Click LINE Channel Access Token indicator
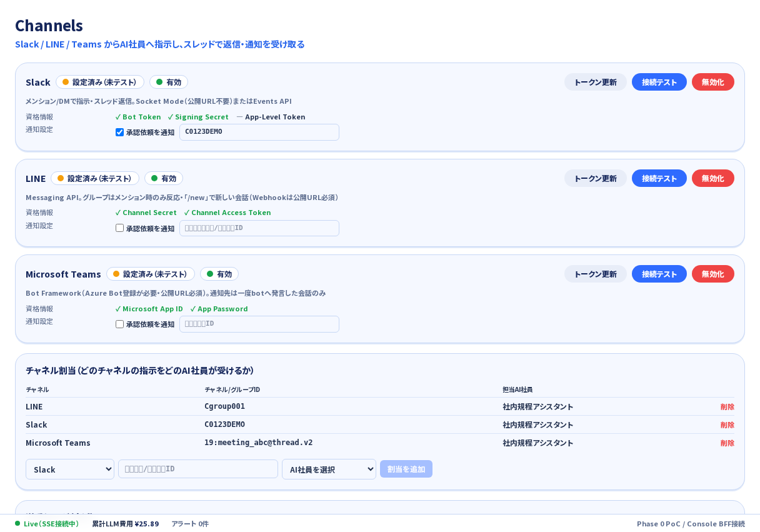The width and height of the screenshot is (760, 532). (227, 213)
